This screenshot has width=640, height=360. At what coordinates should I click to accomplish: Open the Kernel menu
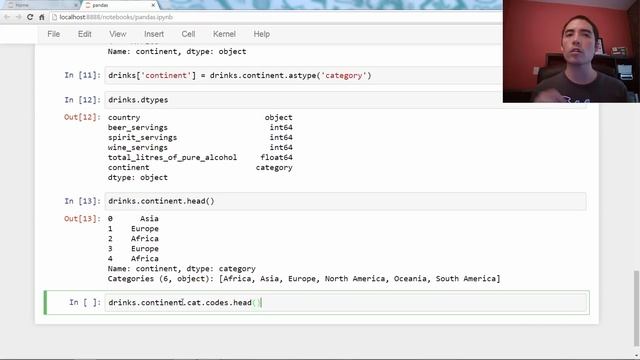click(224, 34)
